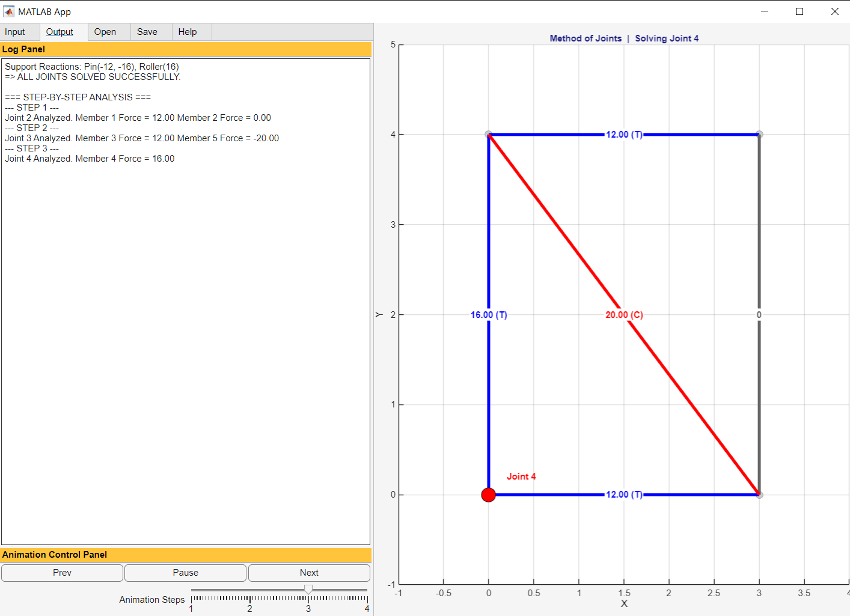850x616 pixels.
Task: Click the 'Joint 2 Analyzed' log line
Action: tap(138, 118)
